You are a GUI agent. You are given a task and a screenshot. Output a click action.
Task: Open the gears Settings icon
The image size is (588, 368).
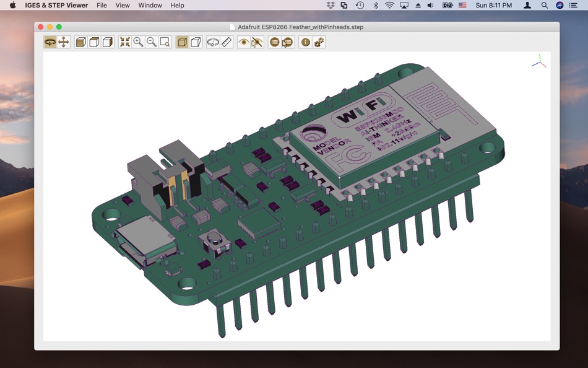pyautogui.click(x=319, y=42)
